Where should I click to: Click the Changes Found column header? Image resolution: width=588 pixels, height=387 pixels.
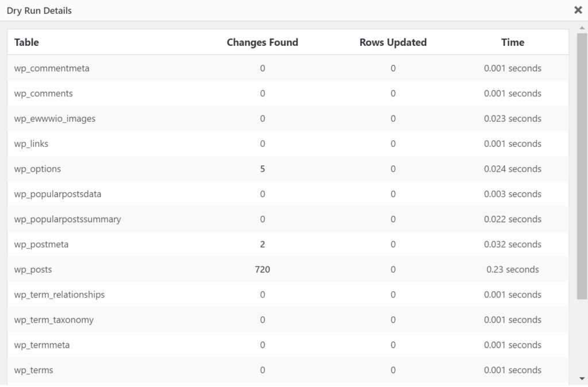tap(262, 42)
